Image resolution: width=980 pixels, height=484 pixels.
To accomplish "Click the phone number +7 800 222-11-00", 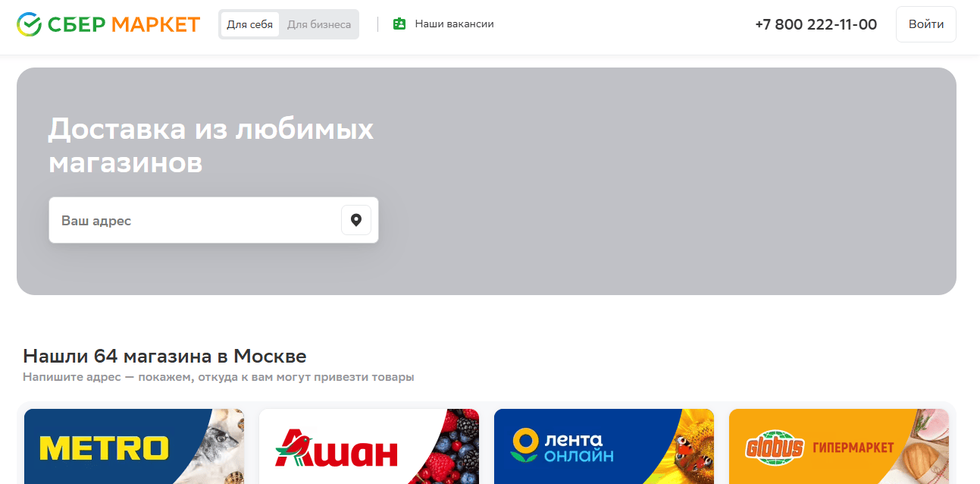I will (x=816, y=24).
